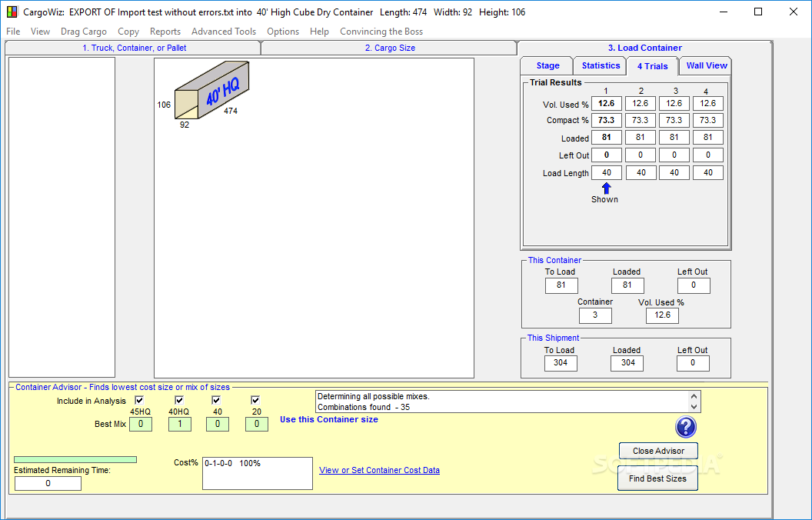This screenshot has width=812, height=520.
Task: Select the Load Container tab
Action: [644, 48]
